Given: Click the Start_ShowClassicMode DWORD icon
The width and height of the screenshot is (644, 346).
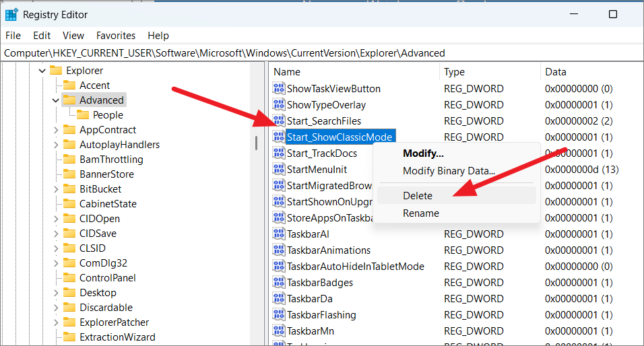Looking at the screenshot, I should [279, 137].
